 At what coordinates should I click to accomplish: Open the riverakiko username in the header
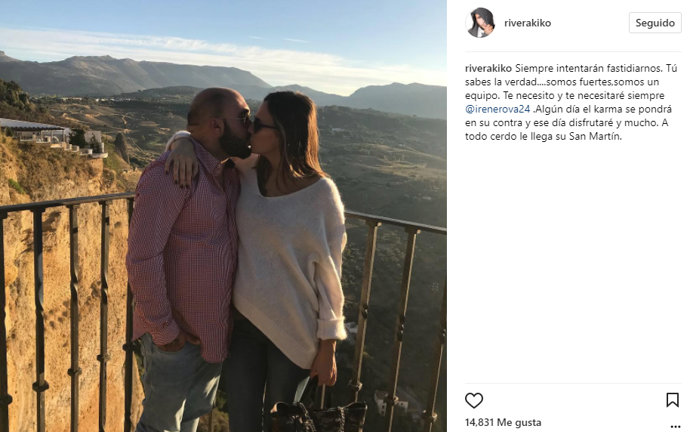(527, 23)
